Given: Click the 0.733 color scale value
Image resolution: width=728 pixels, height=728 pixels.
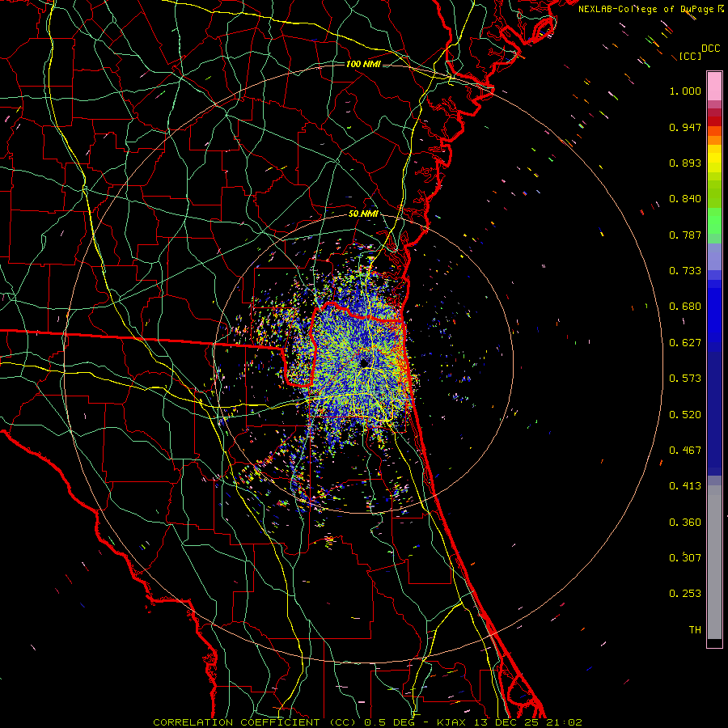Looking at the screenshot, I should click(x=685, y=271).
